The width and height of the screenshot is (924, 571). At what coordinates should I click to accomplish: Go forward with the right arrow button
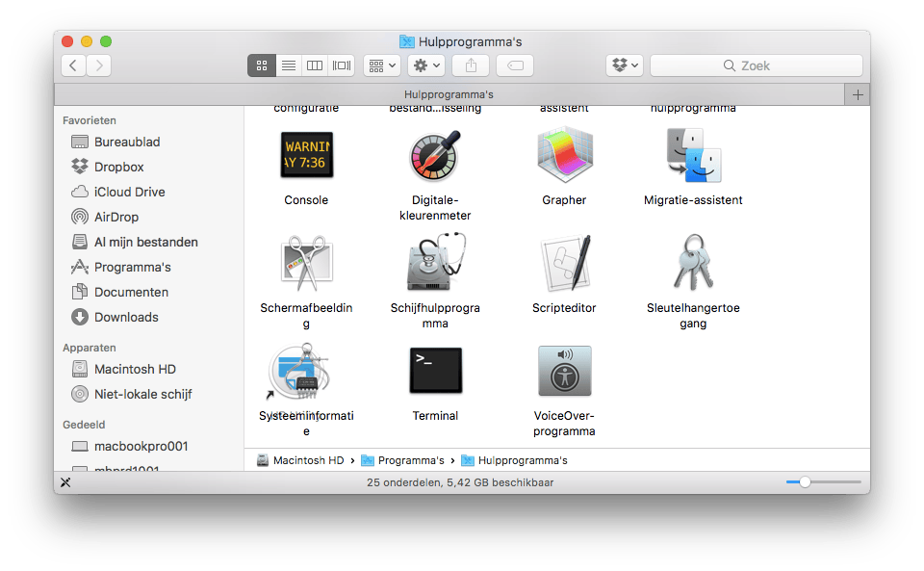point(99,65)
